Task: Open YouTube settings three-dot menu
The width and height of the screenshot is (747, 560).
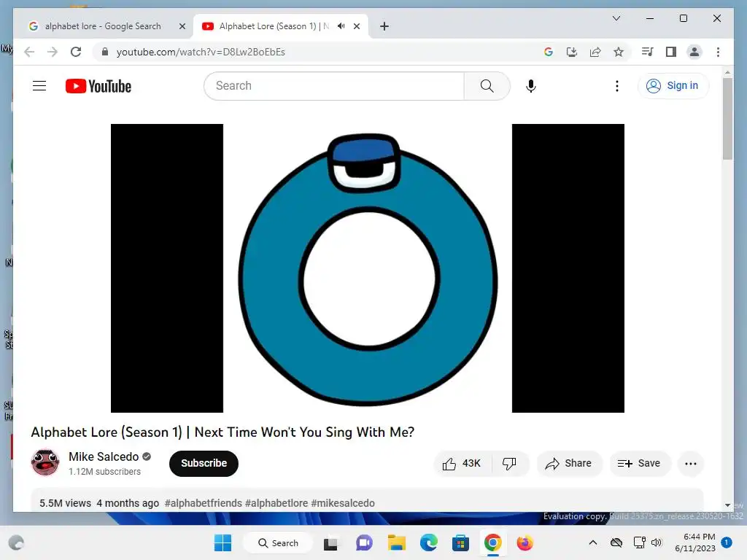Action: (x=617, y=86)
